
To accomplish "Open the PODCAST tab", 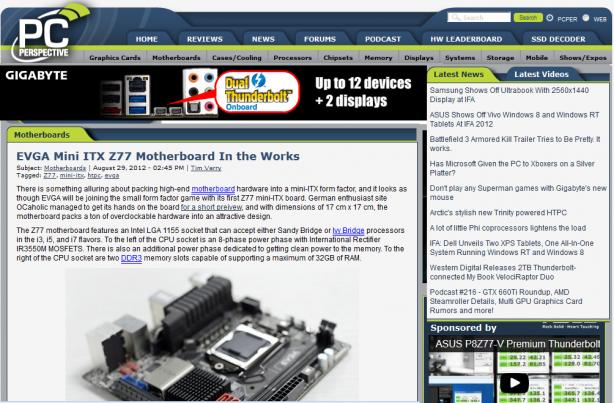I will (383, 39).
